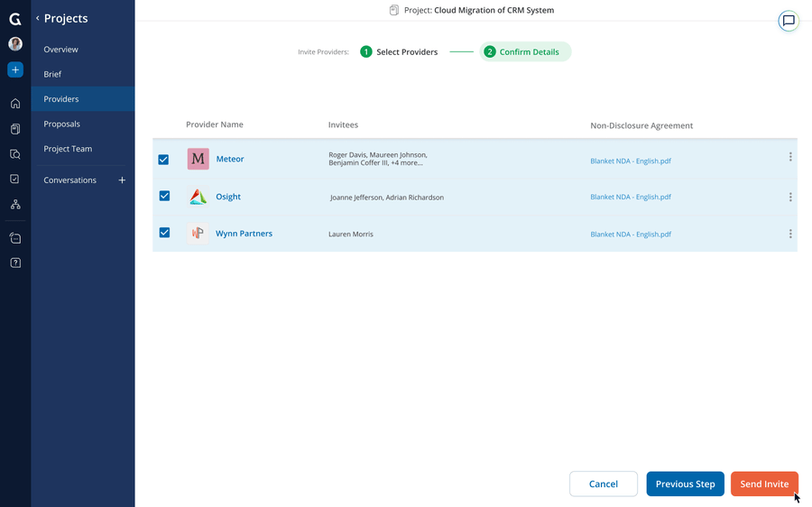
Task: Open the organization hierarchy icon
Action: tap(15, 205)
